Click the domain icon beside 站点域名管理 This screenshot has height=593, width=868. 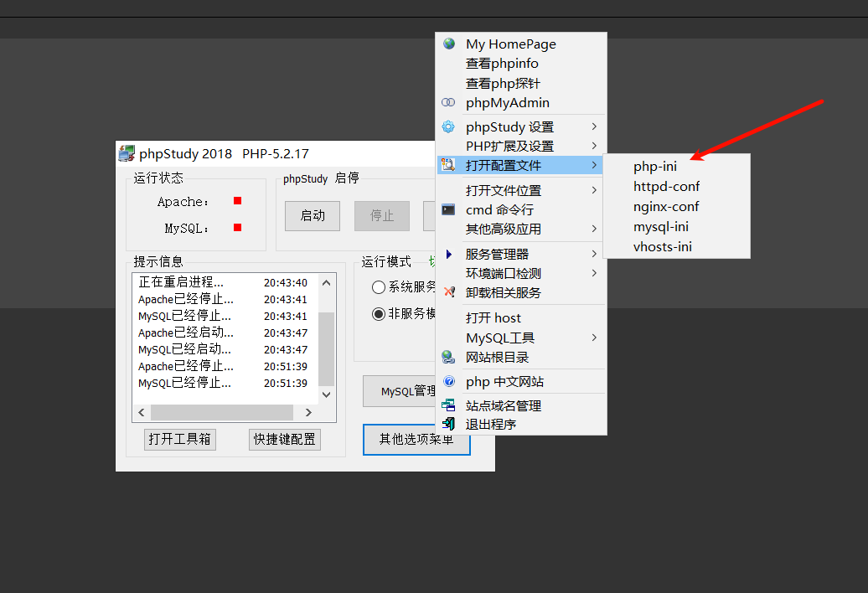(x=448, y=405)
